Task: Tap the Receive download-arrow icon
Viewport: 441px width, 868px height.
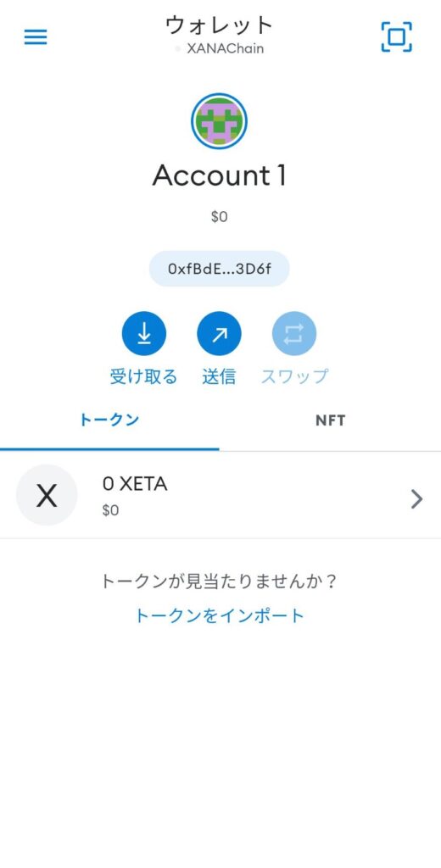Action: click(144, 334)
